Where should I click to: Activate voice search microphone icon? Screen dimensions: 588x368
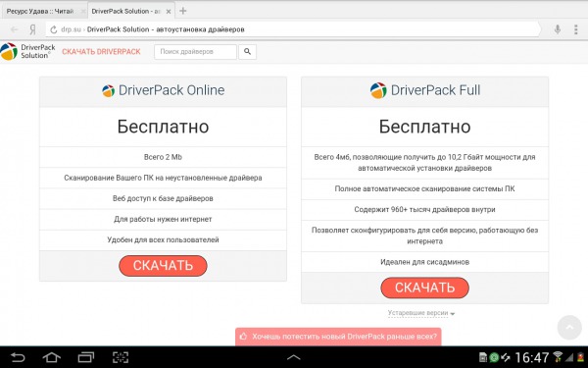[x=558, y=29]
